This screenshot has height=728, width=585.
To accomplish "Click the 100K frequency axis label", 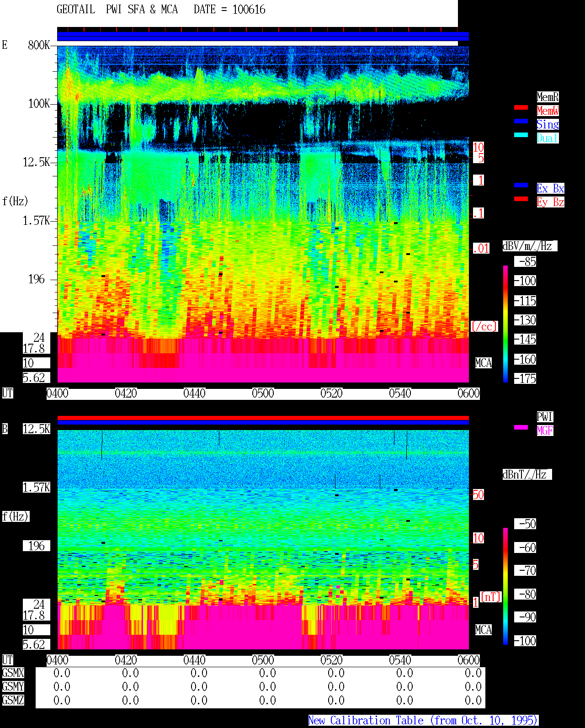I will coord(39,103).
